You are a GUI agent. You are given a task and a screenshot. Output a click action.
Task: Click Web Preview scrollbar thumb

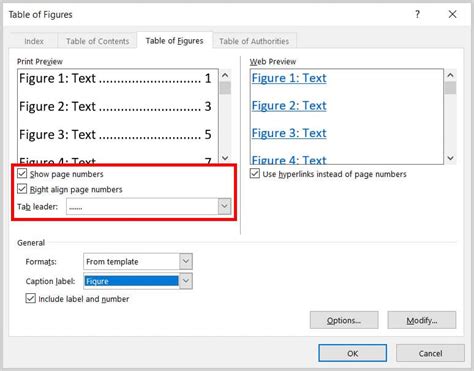click(x=450, y=88)
